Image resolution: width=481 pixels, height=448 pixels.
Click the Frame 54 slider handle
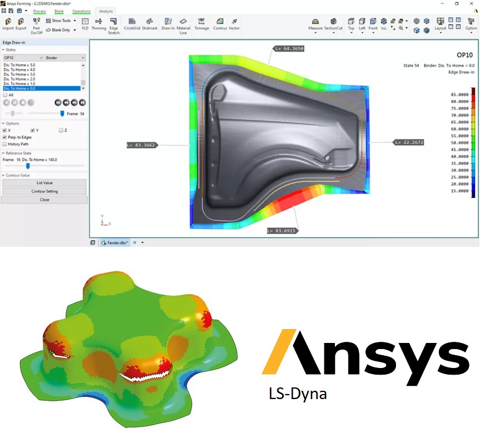pyautogui.click(x=62, y=113)
